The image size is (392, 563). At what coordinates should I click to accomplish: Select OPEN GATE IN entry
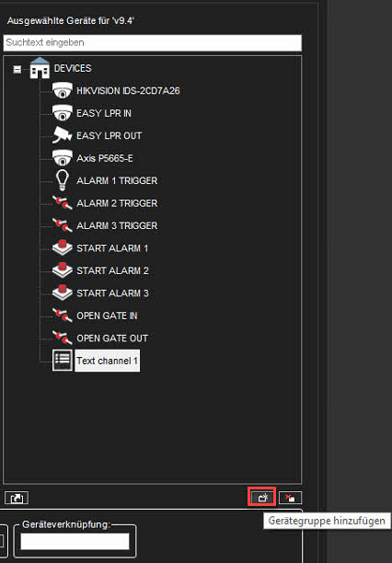[x=107, y=316]
